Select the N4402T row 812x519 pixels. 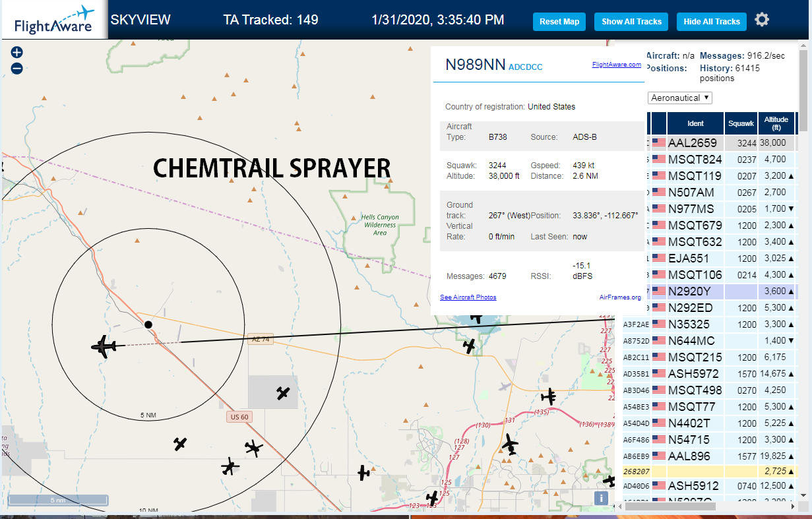pyautogui.click(x=709, y=423)
